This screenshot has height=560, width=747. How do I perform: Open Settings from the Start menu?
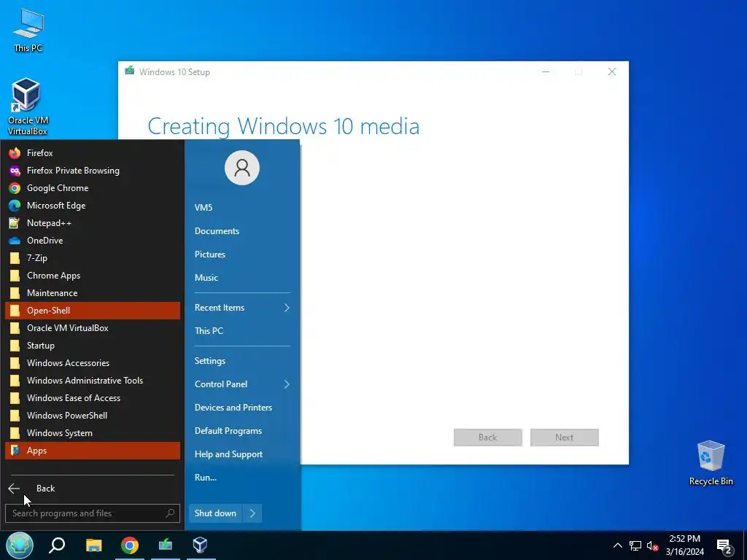pos(242,361)
